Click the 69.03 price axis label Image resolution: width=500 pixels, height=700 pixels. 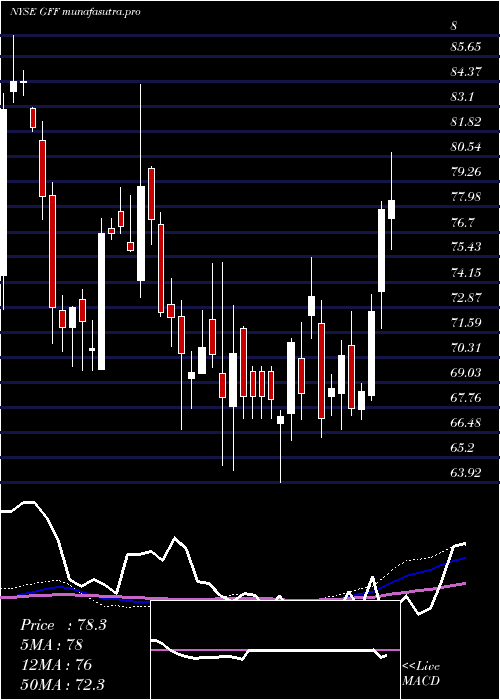466,372
